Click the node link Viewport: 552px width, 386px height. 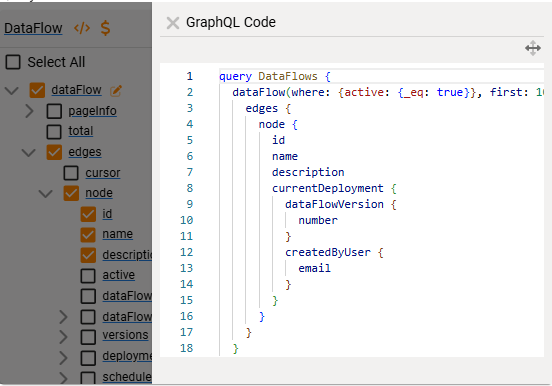coord(99,193)
